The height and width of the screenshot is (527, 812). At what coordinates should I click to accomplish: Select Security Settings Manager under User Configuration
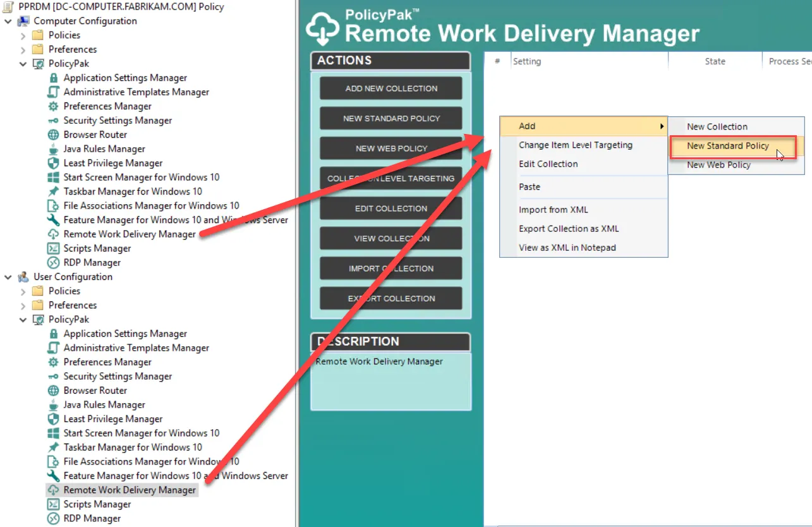[118, 376]
